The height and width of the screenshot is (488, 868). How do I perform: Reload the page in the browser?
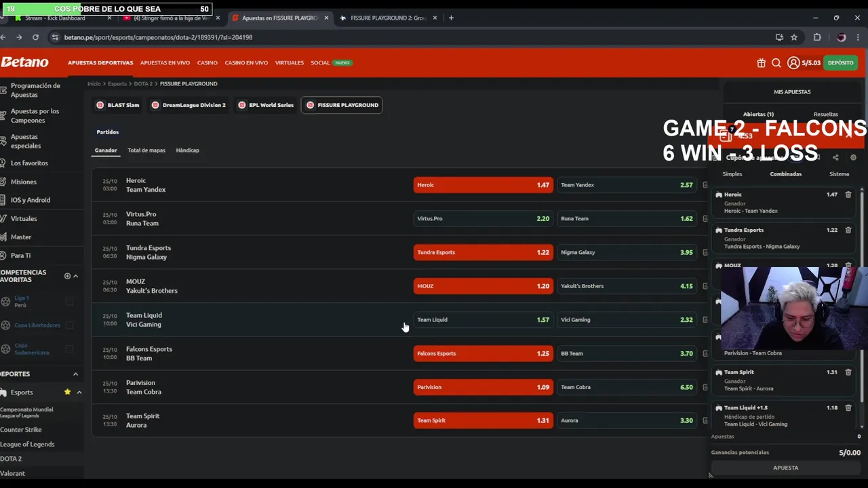click(x=35, y=37)
